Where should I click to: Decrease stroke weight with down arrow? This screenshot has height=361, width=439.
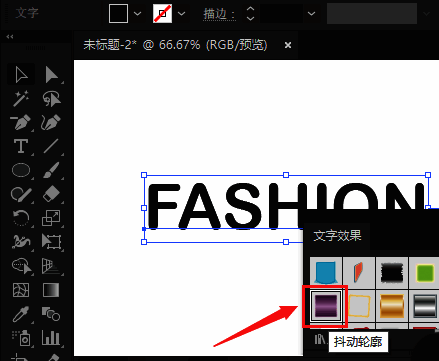click(x=250, y=18)
